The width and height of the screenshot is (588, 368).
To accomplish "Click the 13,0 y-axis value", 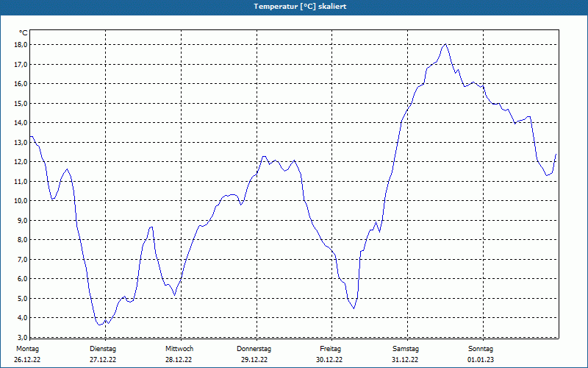I will 21,142.
